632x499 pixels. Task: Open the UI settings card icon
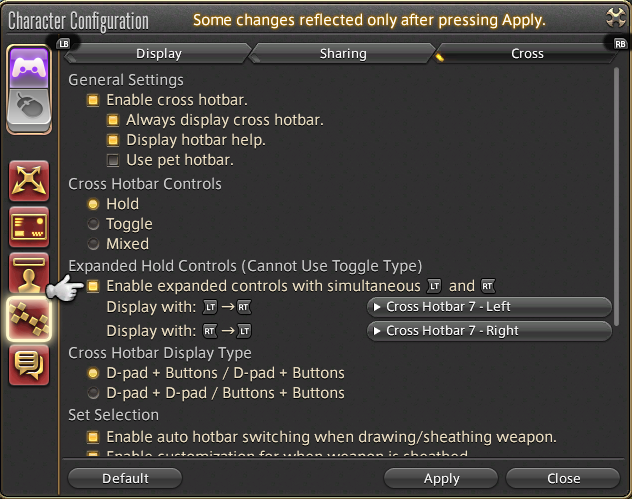29,227
